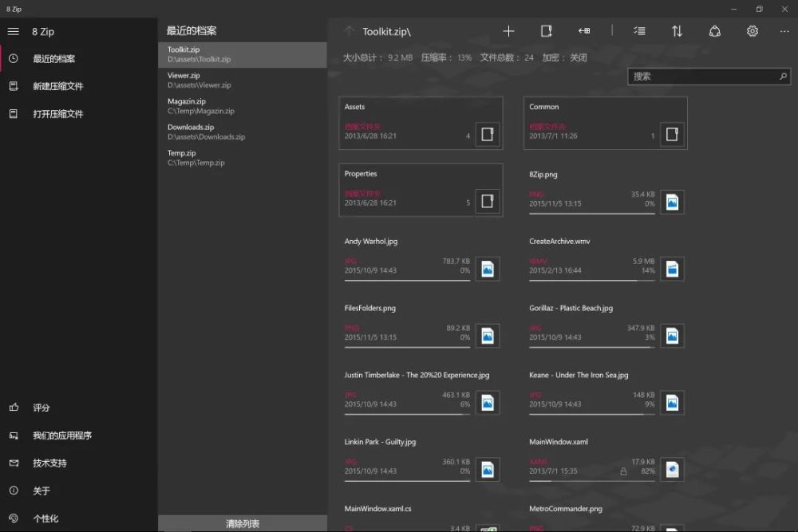Select Magazin.zip in recent archives
The image size is (798, 532).
point(243,106)
